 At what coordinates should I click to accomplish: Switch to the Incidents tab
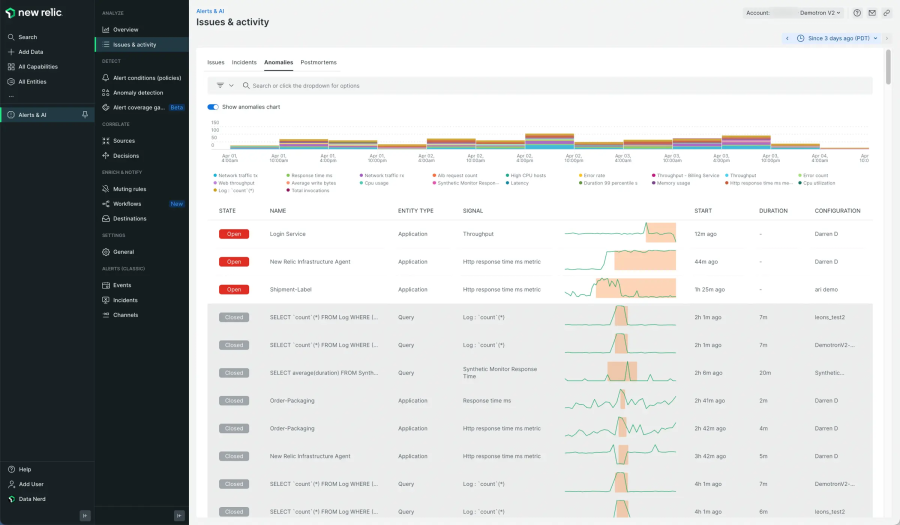coord(244,62)
